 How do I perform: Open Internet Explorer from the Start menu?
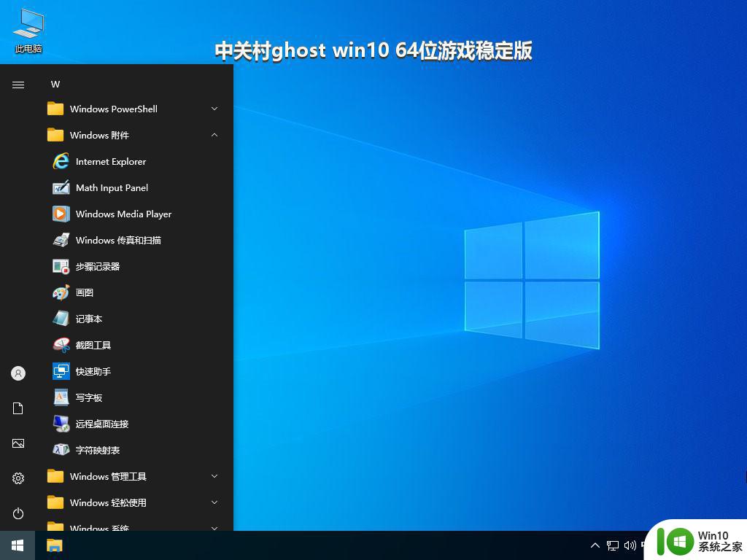110,161
